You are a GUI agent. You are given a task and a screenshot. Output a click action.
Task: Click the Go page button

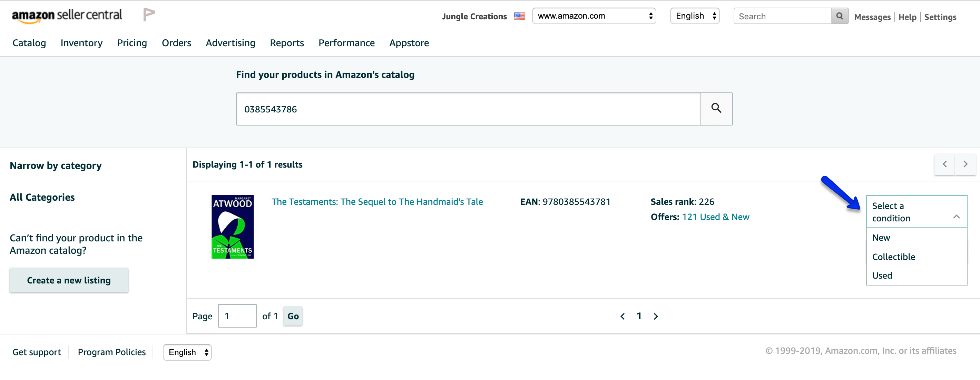point(293,316)
